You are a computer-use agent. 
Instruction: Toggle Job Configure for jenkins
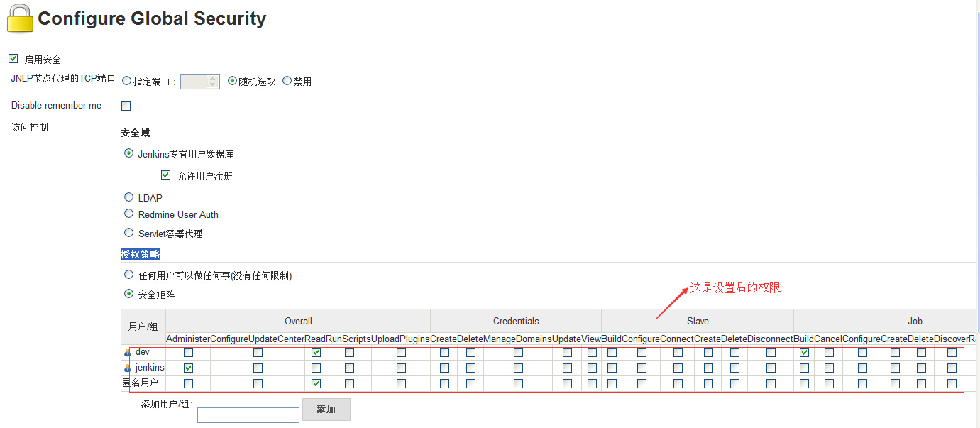pos(862,368)
